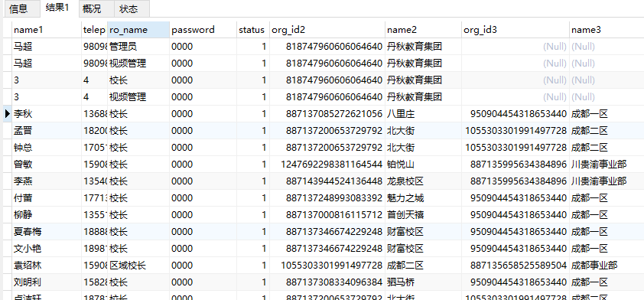
Task: Select org_id2 cell 887137000816115712
Action: pyautogui.click(x=327, y=215)
